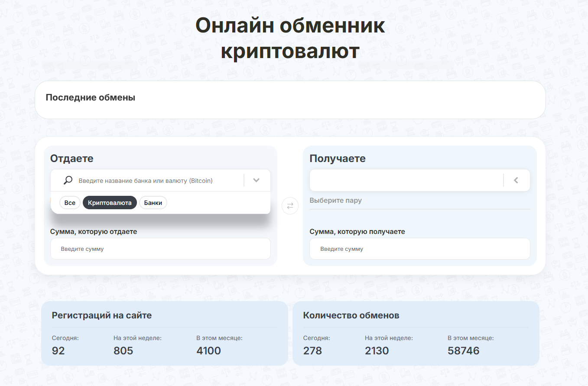The width and height of the screenshot is (588, 386).
Task: Select the Все filter option
Action: 70,202
